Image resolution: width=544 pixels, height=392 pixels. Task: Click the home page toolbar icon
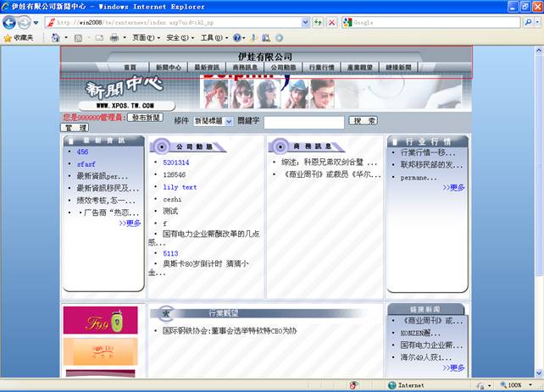point(56,38)
